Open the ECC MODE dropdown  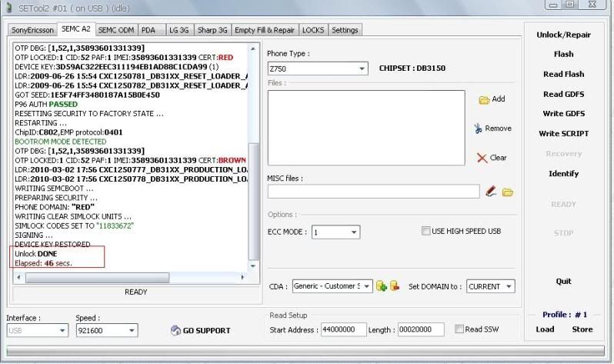tap(354, 232)
